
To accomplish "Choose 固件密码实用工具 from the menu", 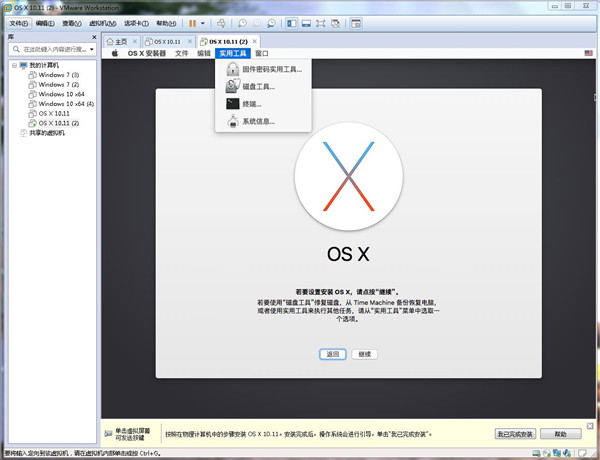I will (x=263, y=69).
